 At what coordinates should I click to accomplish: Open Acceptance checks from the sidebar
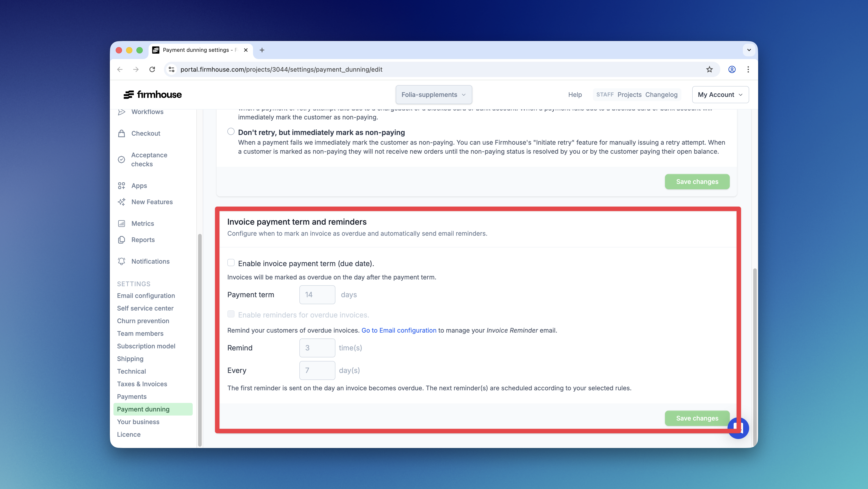coord(149,160)
